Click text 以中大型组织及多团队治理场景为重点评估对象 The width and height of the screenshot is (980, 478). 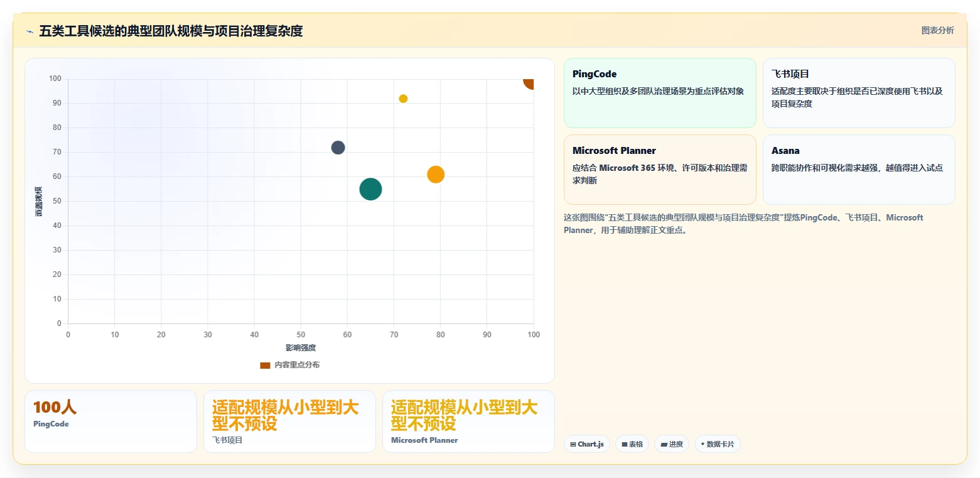tap(658, 91)
